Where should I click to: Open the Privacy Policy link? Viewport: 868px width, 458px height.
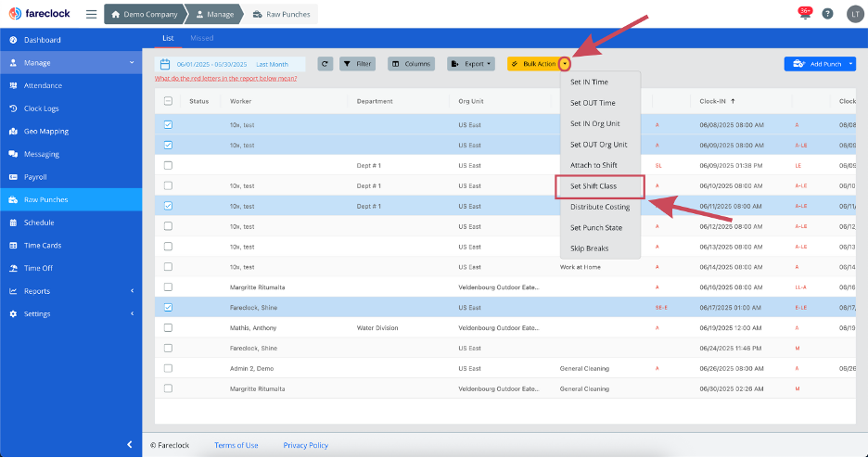[x=306, y=445]
